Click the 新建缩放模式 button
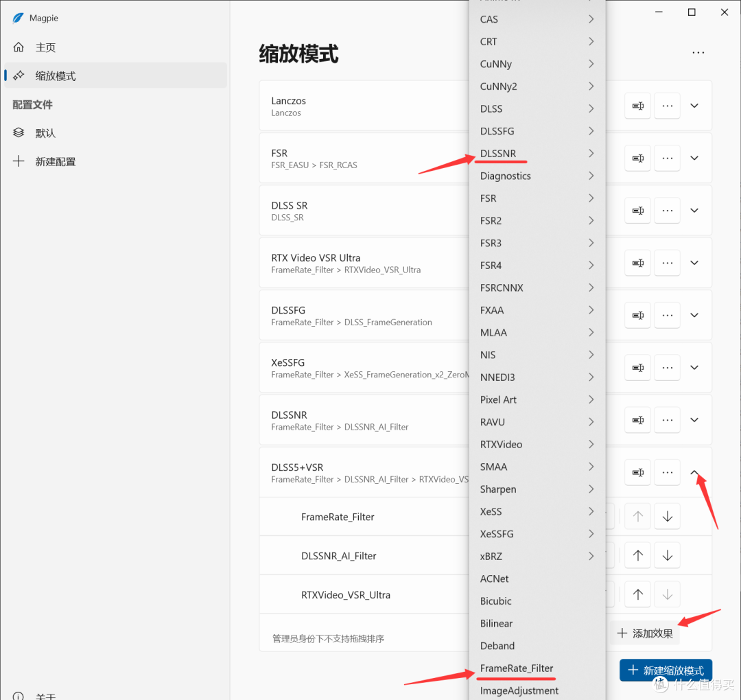 pyautogui.click(x=666, y=670)
